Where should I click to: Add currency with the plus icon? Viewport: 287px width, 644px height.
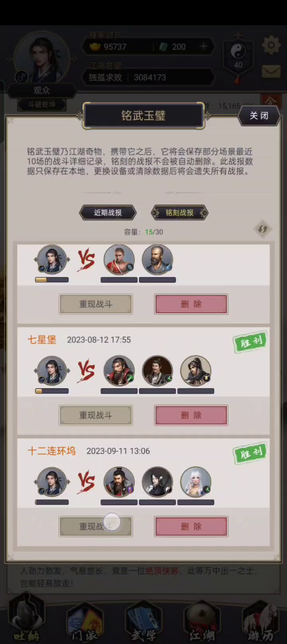click(203, 47)
